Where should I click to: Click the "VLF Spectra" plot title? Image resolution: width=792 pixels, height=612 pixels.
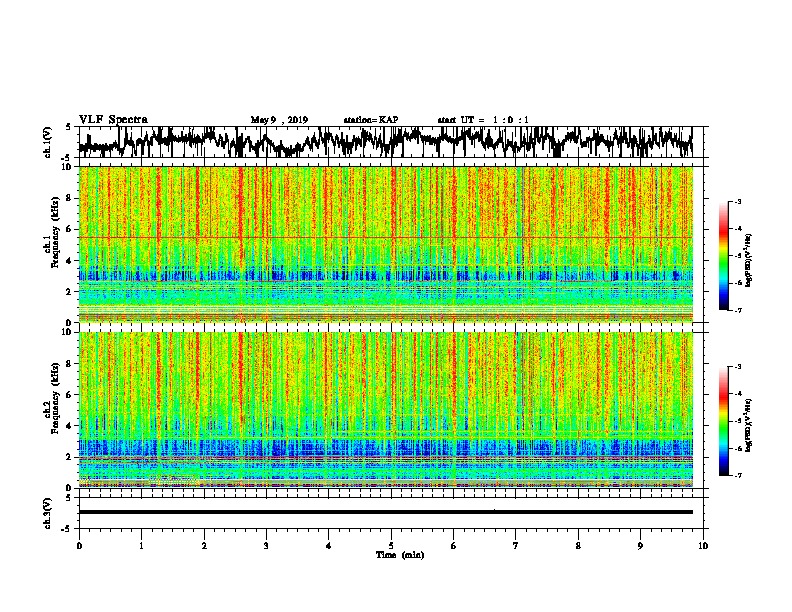pos(113,120)
